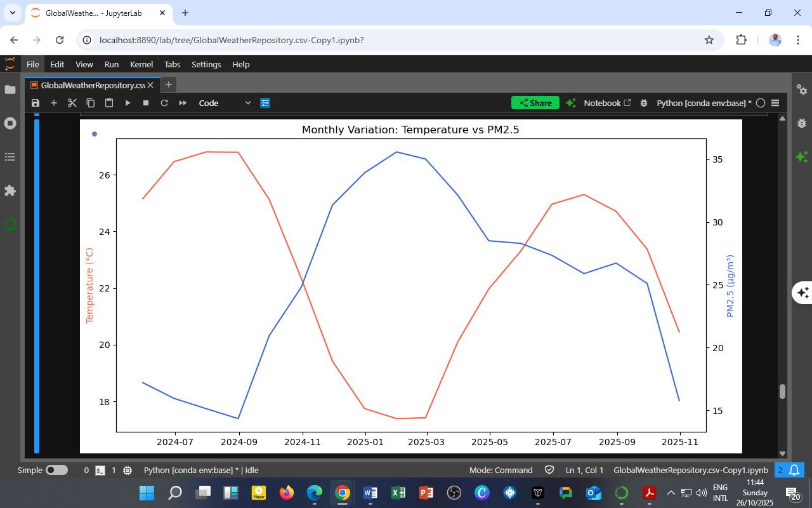
Task: Restart kernel and run all cells
Action: (x=183, y=103)
